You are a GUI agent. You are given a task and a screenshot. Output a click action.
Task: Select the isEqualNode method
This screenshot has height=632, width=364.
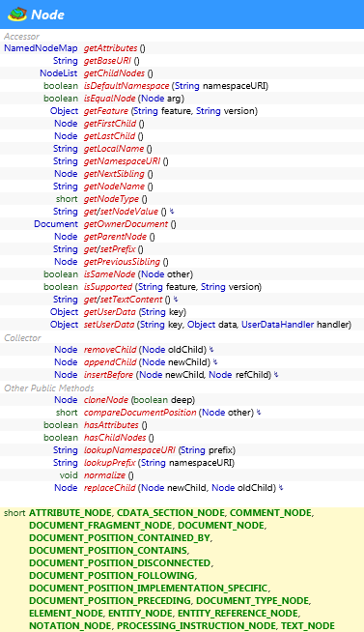109,99
